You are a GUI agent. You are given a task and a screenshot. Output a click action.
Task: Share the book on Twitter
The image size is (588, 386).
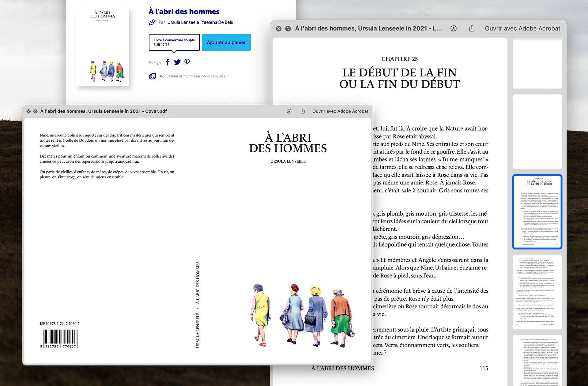(177, 62)
